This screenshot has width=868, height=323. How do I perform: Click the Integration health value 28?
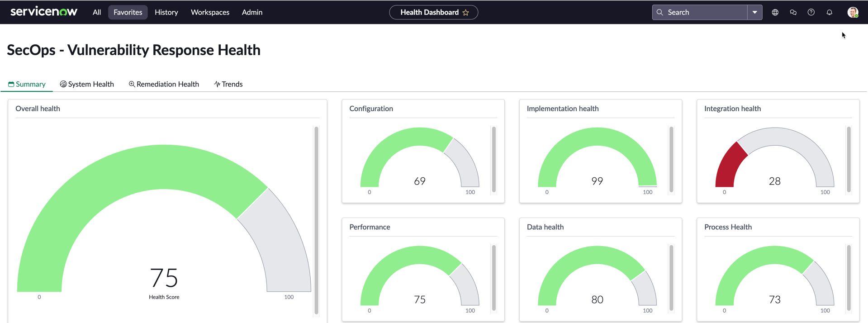(x=775, y=181)
